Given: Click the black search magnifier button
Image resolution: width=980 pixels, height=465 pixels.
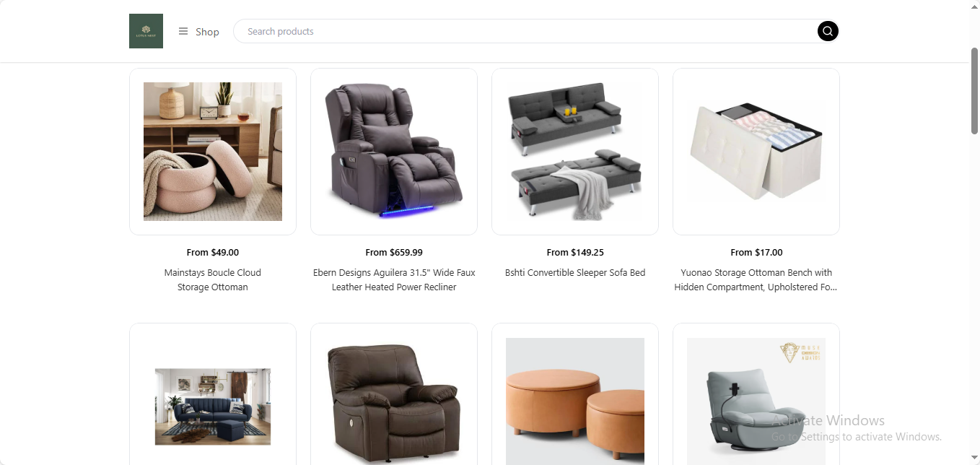Looking at the screenshot, I should 828,31.
